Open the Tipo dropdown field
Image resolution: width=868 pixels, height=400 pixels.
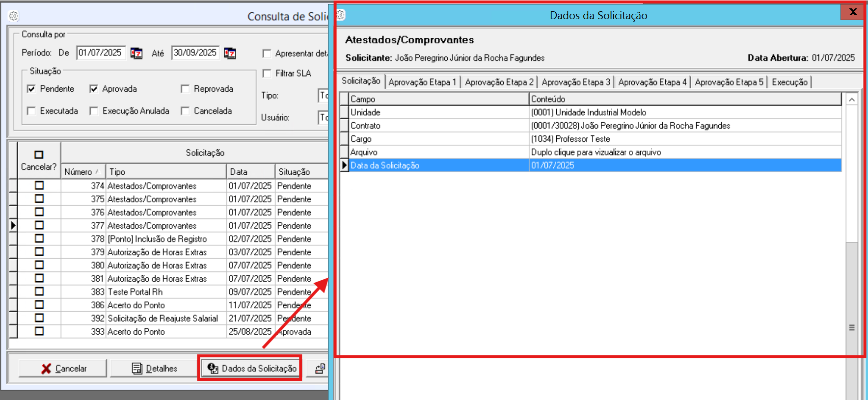323,95
